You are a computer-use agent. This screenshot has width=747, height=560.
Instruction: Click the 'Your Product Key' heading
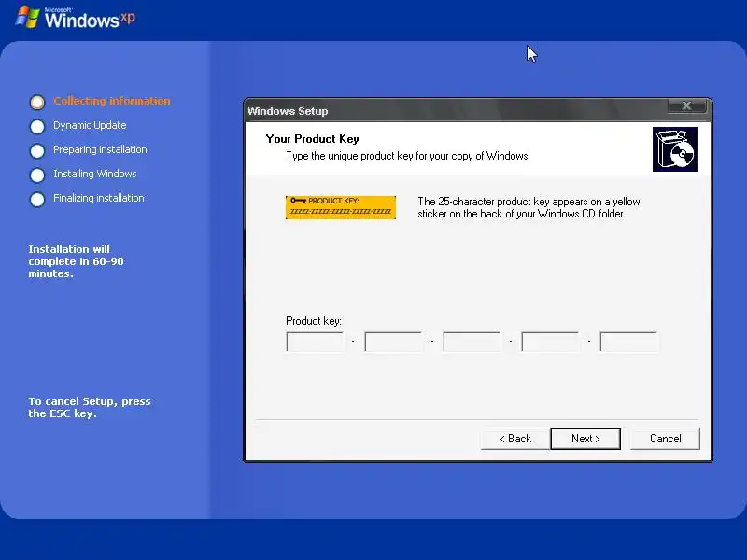(312, 139)
